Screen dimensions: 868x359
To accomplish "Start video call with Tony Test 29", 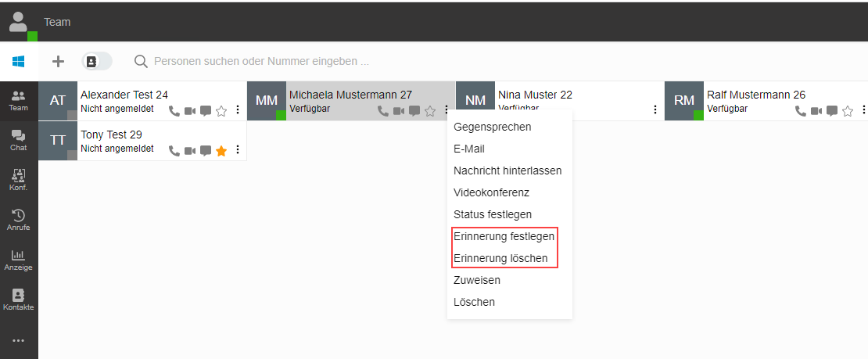I will (x=190, y=151).
